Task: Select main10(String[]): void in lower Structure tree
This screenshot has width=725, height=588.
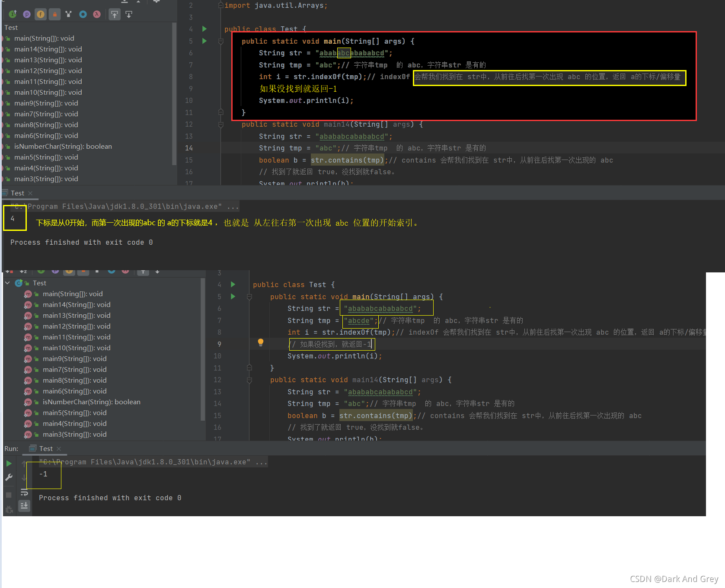Action: (x=77, y=348)
